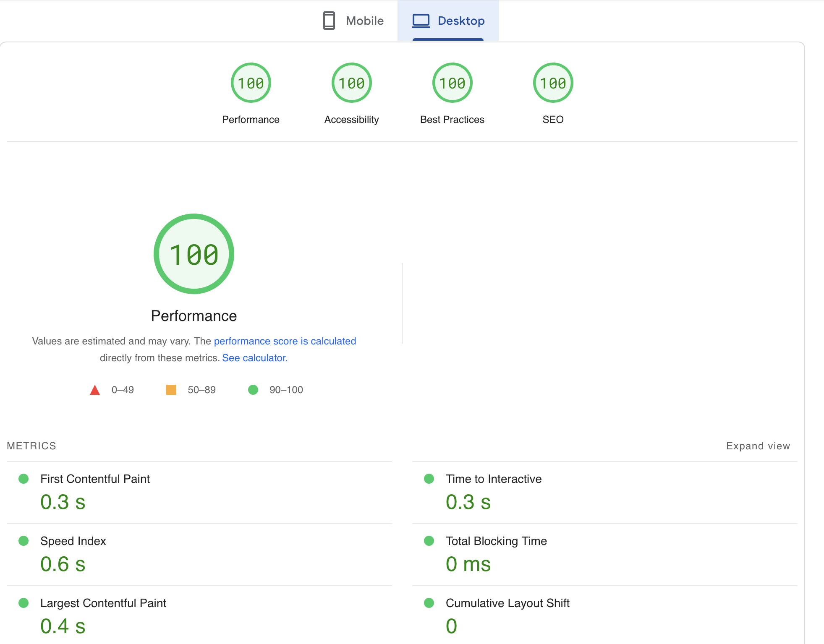Click the Speed Index value 0.6 s
The width and height of the screenshot is (824, 644).
point(63,564)
